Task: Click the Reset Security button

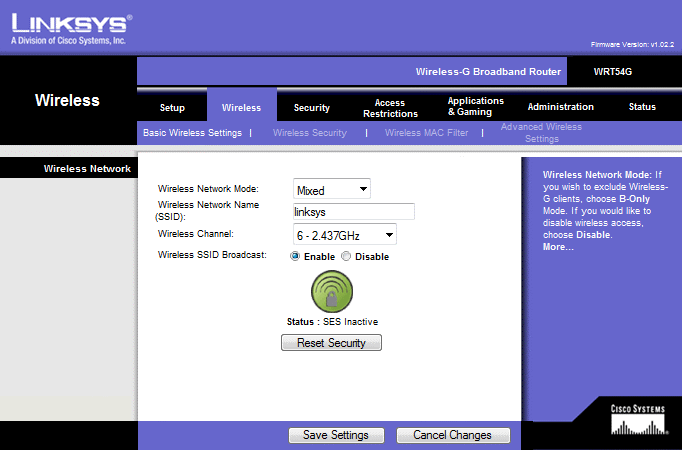Action: (x=331, y=343)
